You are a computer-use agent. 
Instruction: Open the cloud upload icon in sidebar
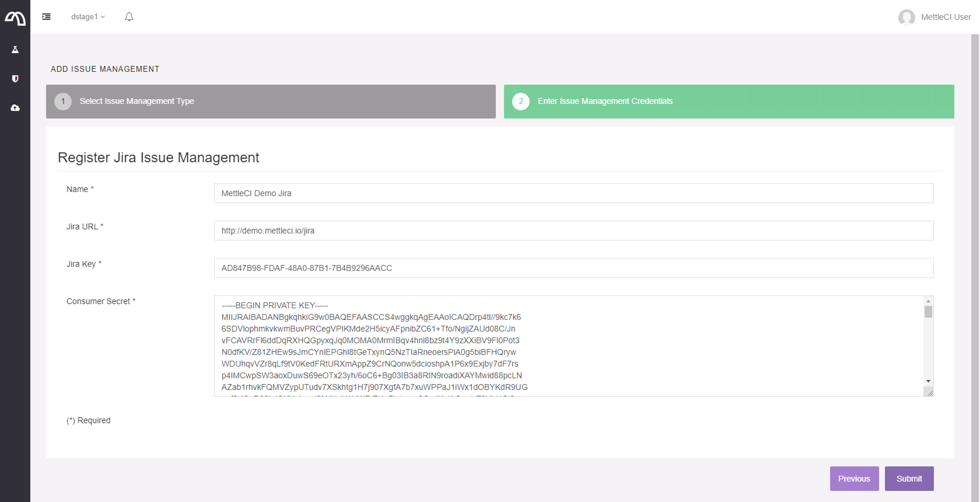[x=15, y=108]
